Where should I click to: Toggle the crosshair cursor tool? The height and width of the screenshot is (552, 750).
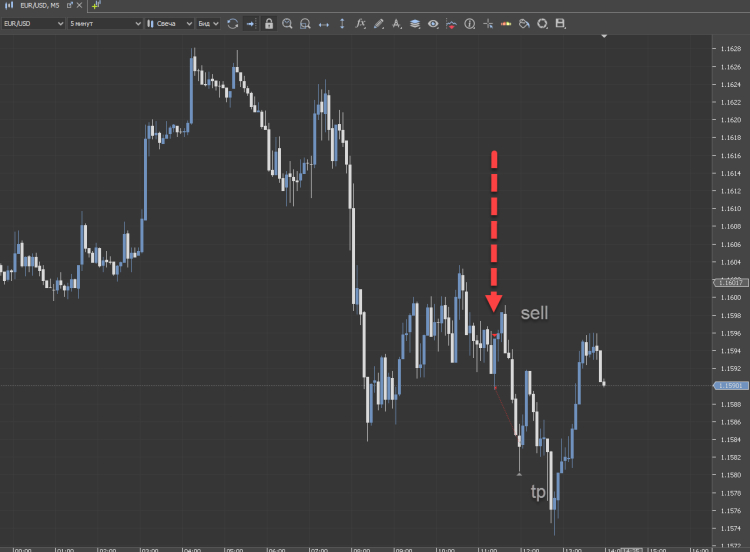488,23
